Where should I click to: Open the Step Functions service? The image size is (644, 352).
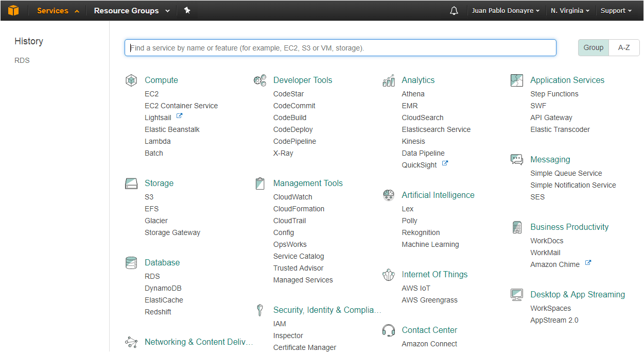[x=554, y=94]
